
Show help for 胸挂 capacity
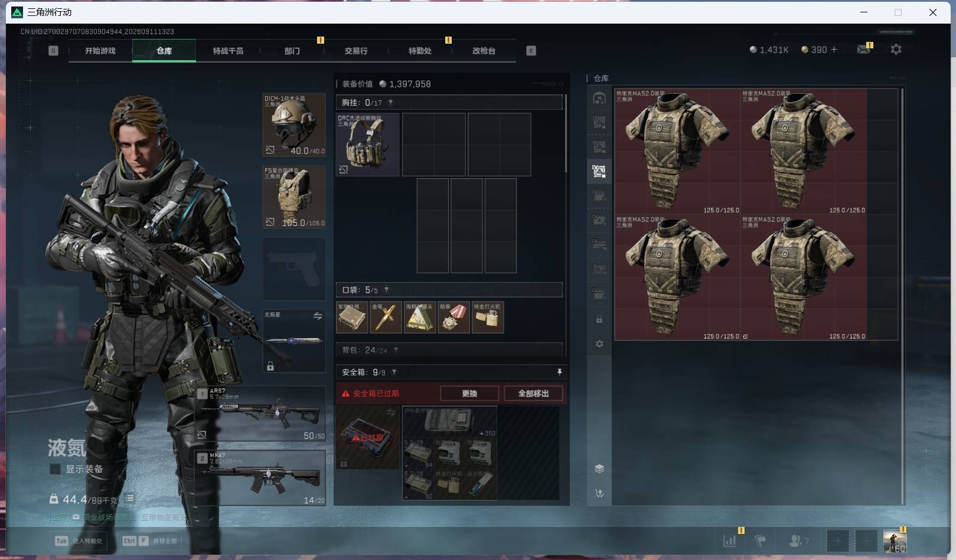pos(390,103)
